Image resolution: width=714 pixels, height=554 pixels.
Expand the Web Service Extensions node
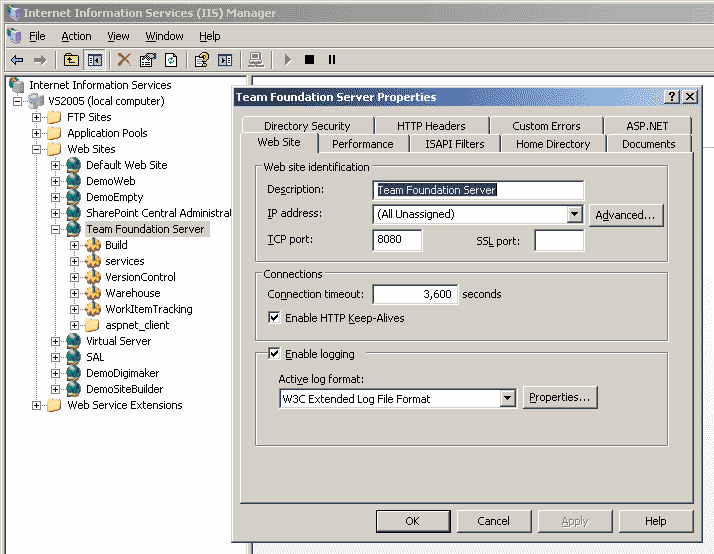(x=36, y=406)
